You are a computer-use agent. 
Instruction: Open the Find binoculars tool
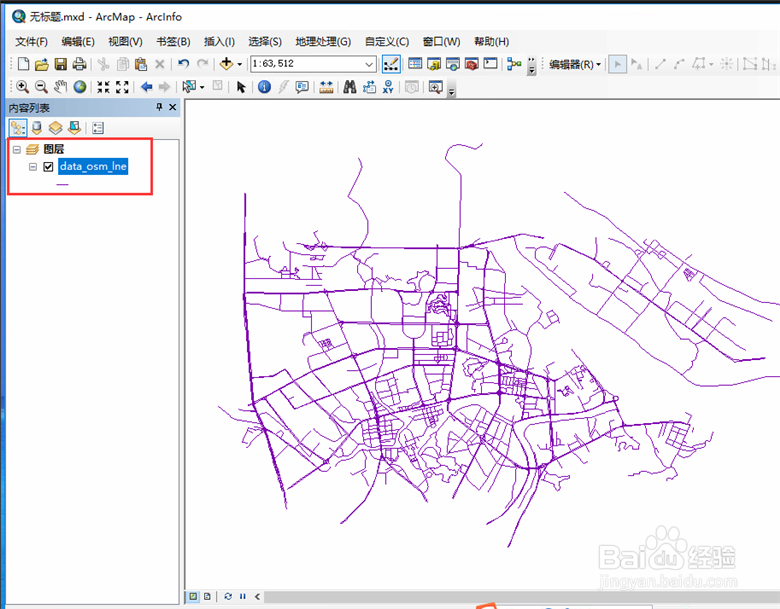coord(350,87)
